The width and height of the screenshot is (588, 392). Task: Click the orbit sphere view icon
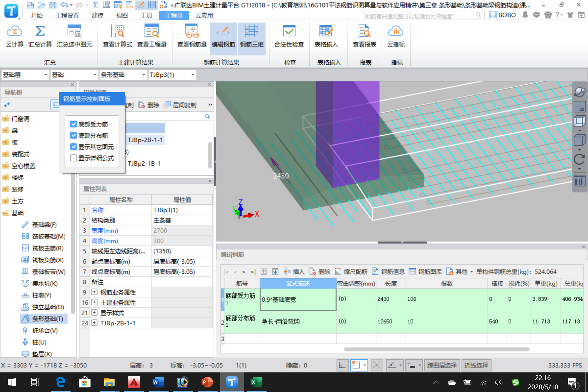580,92
